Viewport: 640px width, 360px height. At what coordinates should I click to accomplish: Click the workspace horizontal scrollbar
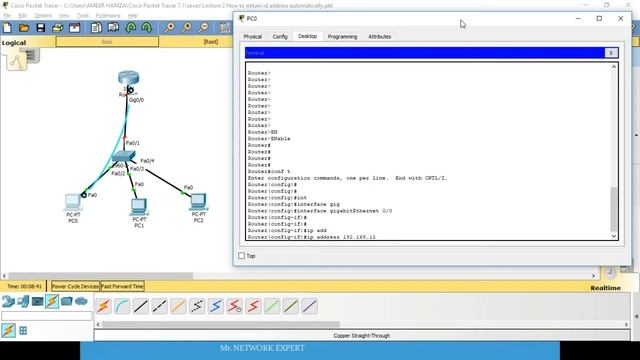tap(101, 276)
